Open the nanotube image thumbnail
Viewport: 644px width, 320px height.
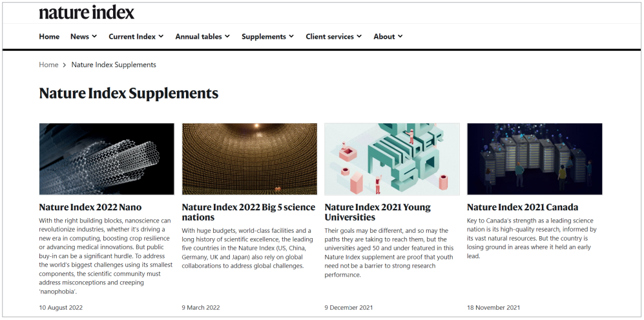tap(107, 159)
